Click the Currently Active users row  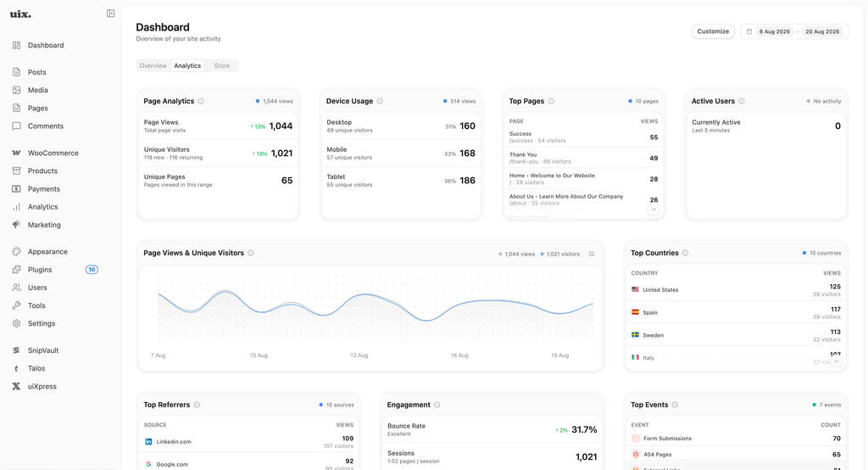(x=766, y=126)
